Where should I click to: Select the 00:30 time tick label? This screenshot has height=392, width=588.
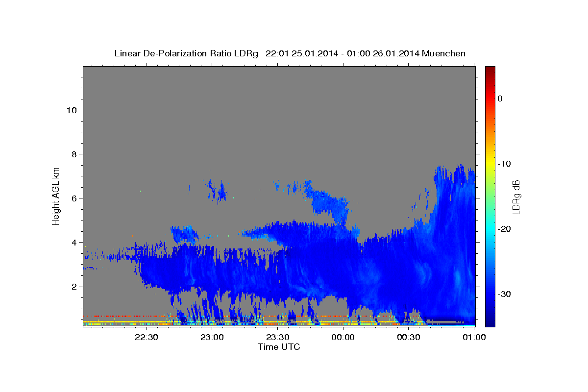pos(409,337)
